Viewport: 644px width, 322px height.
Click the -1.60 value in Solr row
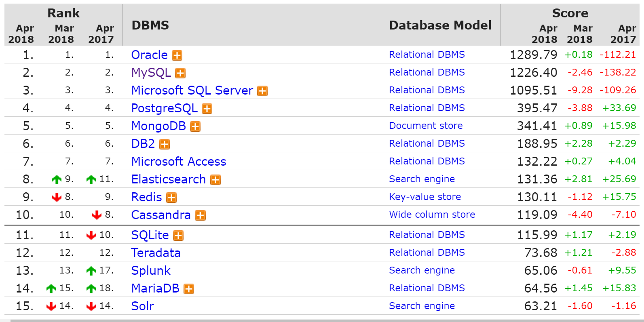coord(580,306)
